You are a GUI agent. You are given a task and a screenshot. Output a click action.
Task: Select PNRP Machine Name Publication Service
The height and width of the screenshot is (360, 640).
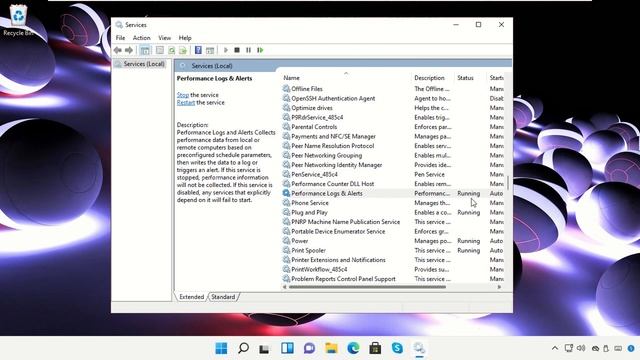(x=392, y=222)
